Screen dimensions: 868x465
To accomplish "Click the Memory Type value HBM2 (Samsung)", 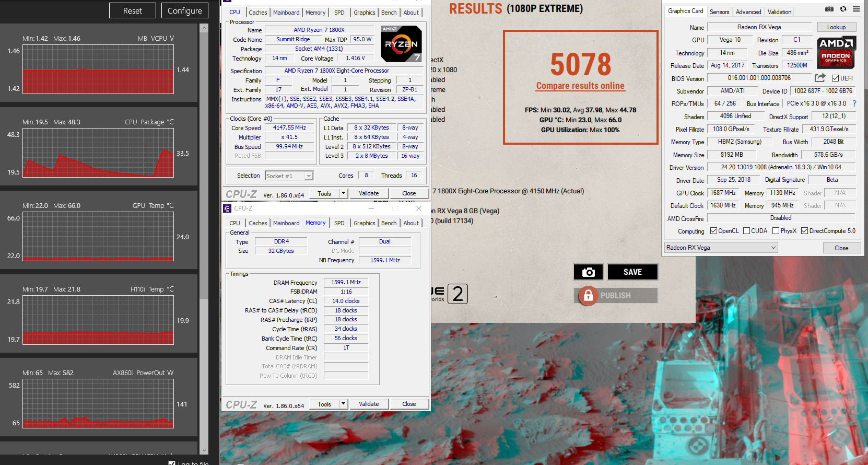I will tap(740, 142).
